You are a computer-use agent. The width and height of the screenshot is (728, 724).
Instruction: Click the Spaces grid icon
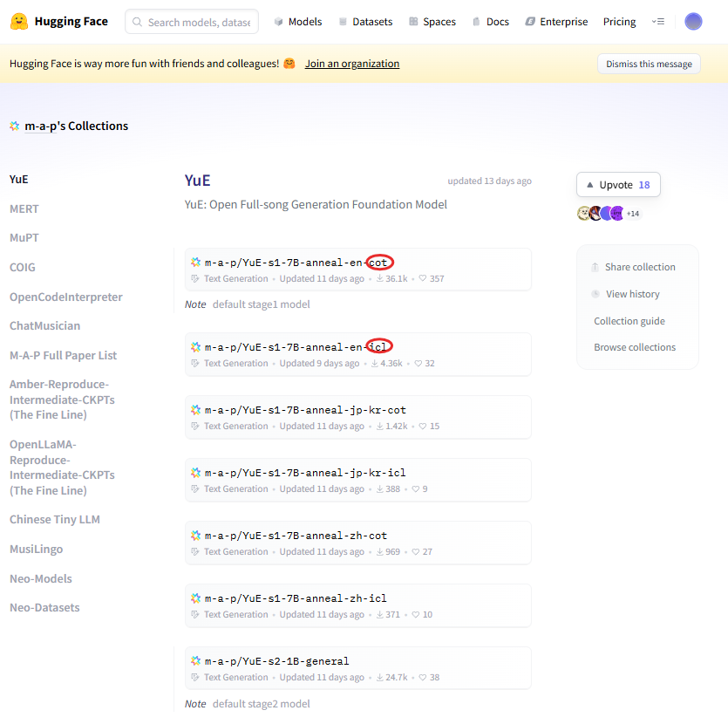413,21
